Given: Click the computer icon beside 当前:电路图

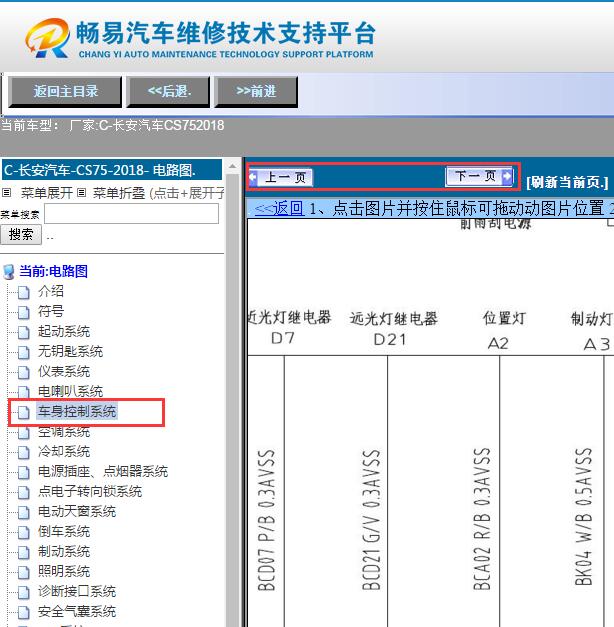Looking at the screenshot, I should point(9,272).
